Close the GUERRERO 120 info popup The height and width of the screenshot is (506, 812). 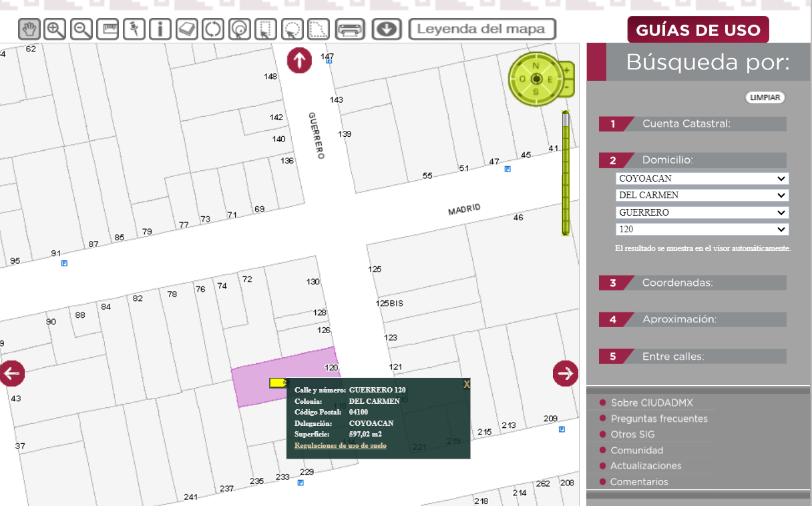click(467, 385)
